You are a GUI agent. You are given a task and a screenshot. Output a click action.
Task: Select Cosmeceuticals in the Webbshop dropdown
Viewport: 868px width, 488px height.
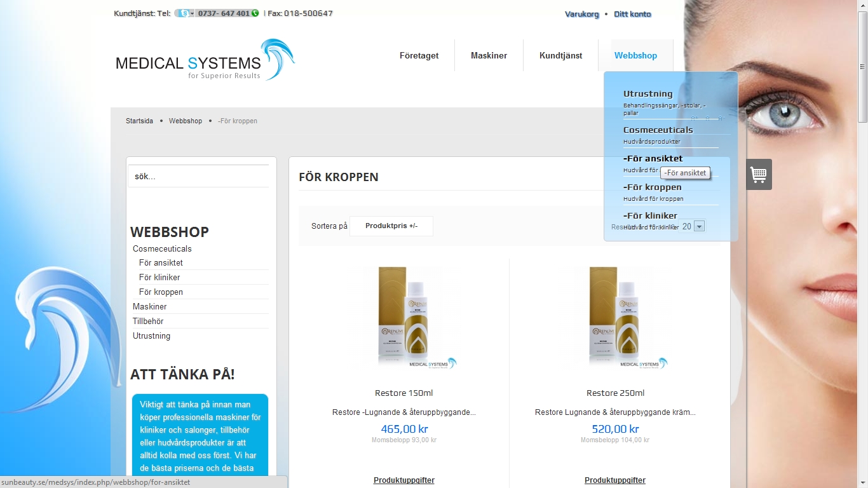click(658, 130)
